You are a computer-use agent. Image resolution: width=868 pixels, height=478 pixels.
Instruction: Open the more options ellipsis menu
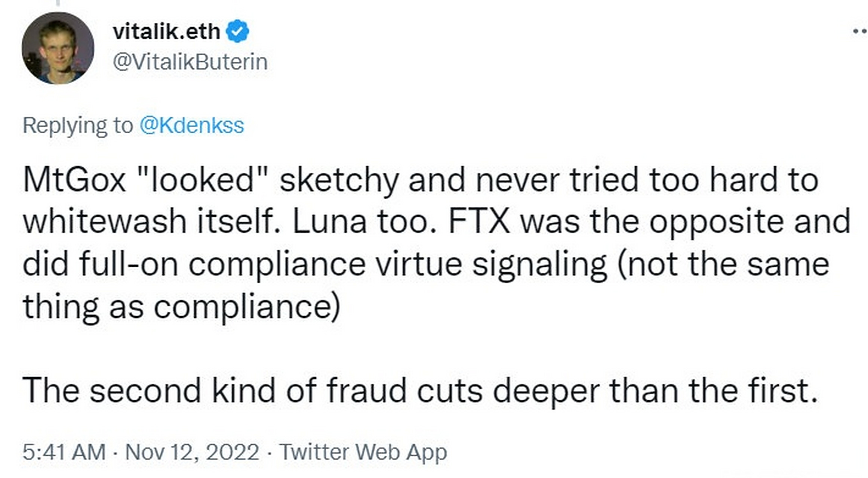tap(861, 32)
